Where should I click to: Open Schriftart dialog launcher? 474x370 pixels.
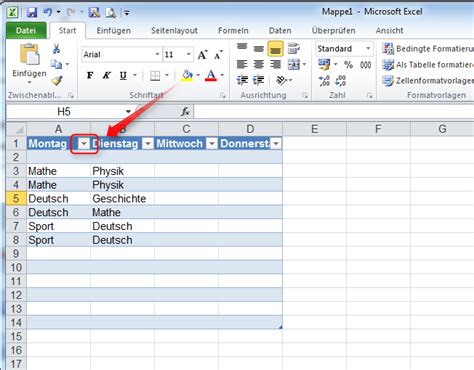[x=223, y=96]
